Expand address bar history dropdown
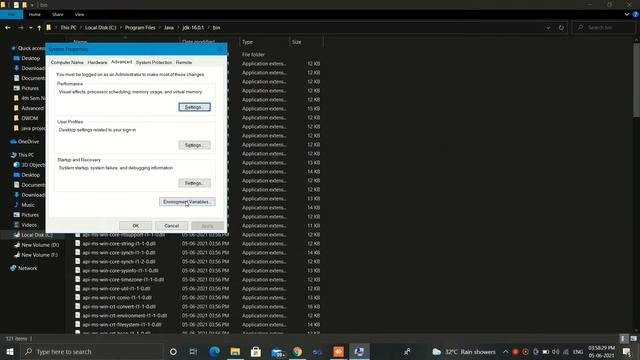 [x=548, y=28]
